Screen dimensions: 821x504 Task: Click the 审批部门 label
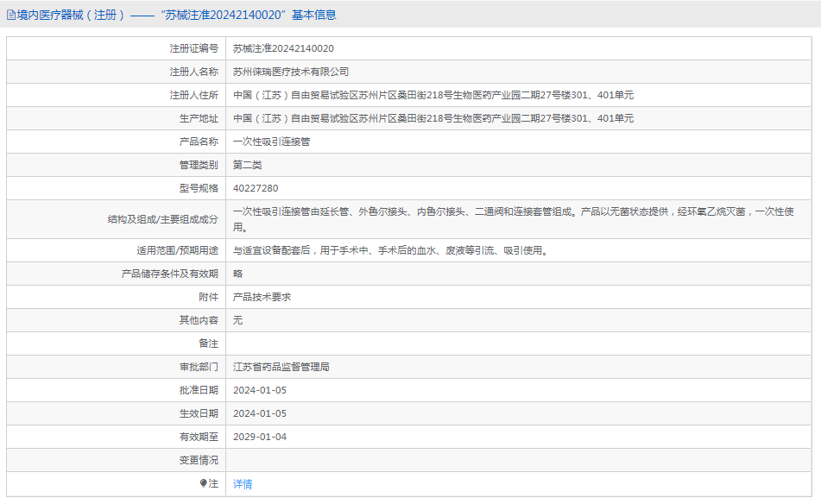tap(199, 367)
